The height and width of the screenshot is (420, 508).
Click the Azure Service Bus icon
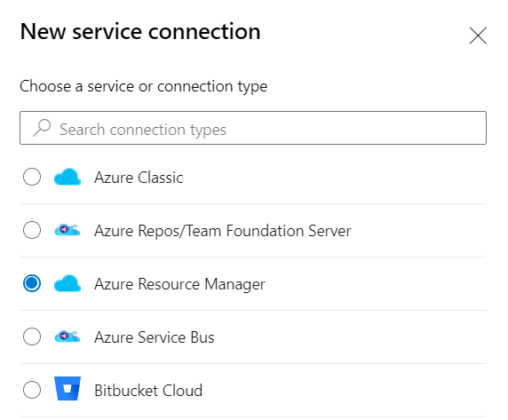click(67, 337)
